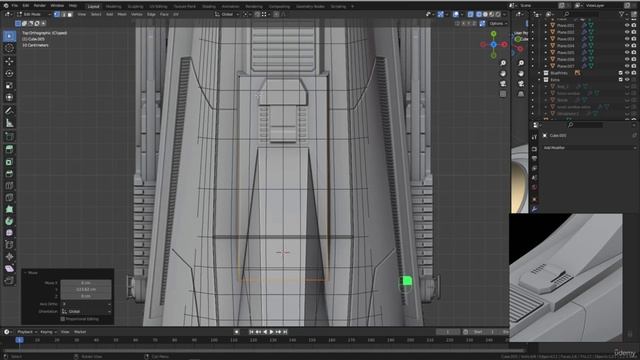Select the Loop Cut tool
This screenshot has width=640, height=360.
pyautogui.click(x=9, y=185)
